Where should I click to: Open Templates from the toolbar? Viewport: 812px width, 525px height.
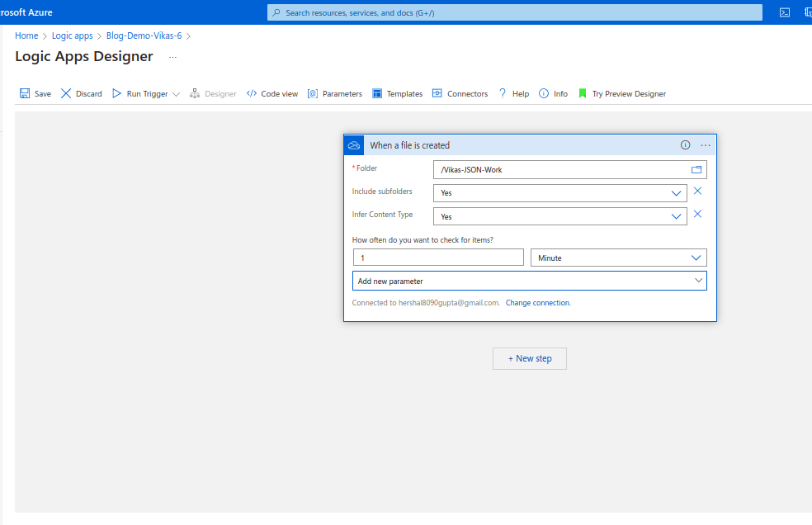click(404, 94)
